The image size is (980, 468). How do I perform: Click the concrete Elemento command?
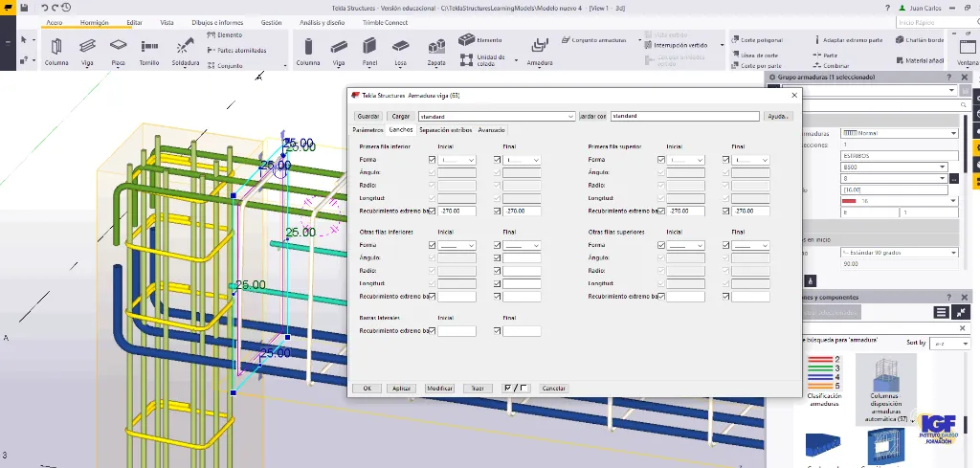pyautogui.click(x=480, y=40)
